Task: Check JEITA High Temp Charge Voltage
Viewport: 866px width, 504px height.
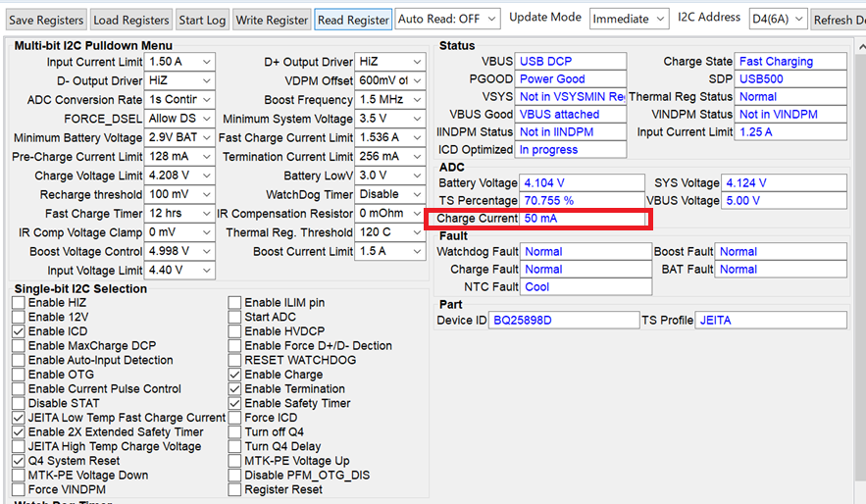Action: point(19,446)
